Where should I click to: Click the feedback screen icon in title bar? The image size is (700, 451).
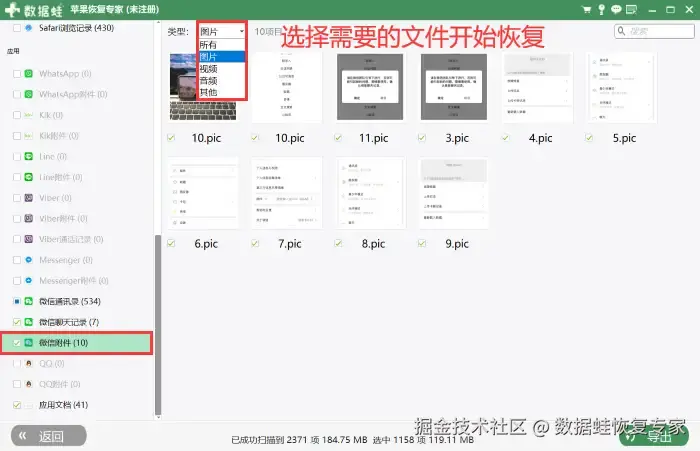[x=631, y=9]
